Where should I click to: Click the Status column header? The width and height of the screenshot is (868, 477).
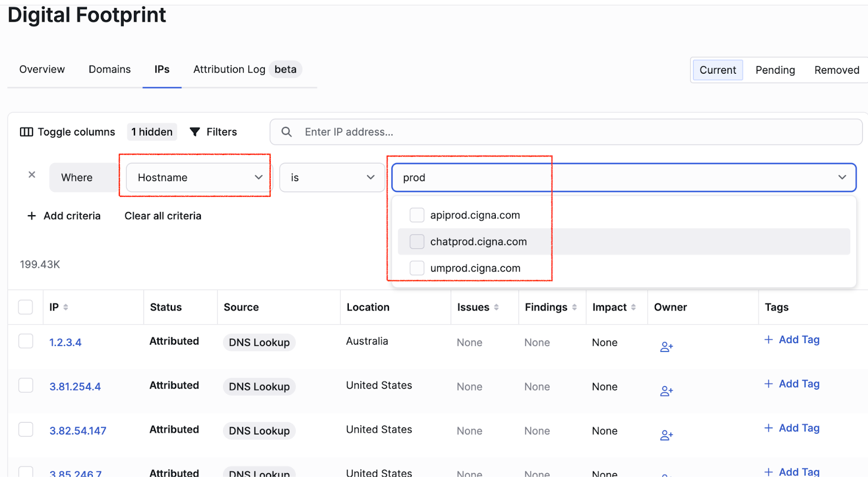pos(165,307)
